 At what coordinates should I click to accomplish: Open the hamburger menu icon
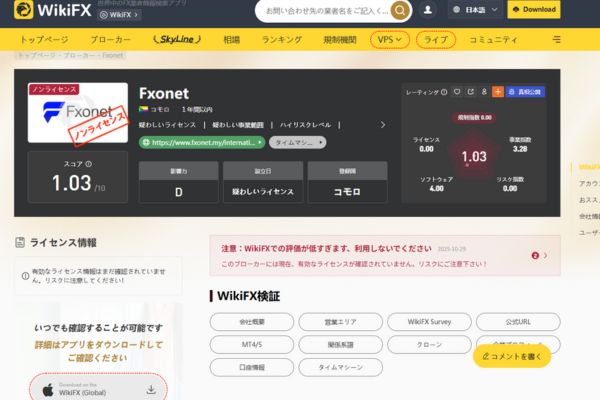tap(557, 39)
